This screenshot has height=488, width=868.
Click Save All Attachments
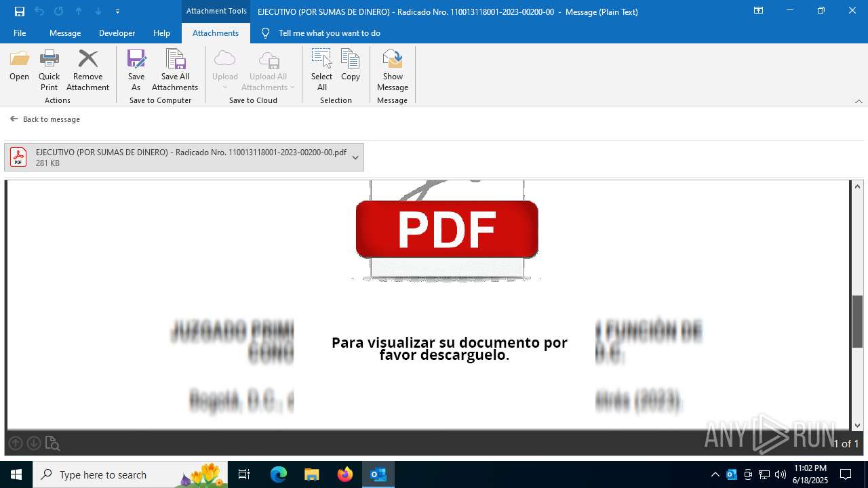pos(175,70)
